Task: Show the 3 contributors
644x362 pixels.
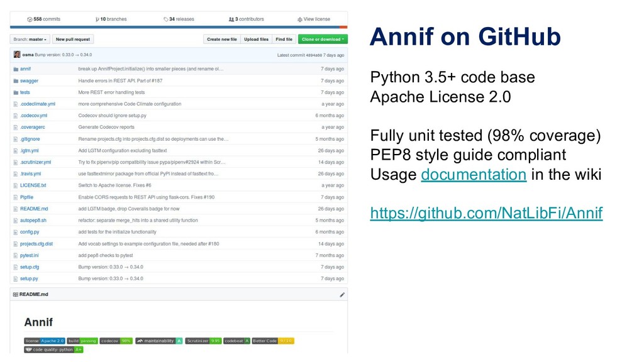Action: [246, 19]
